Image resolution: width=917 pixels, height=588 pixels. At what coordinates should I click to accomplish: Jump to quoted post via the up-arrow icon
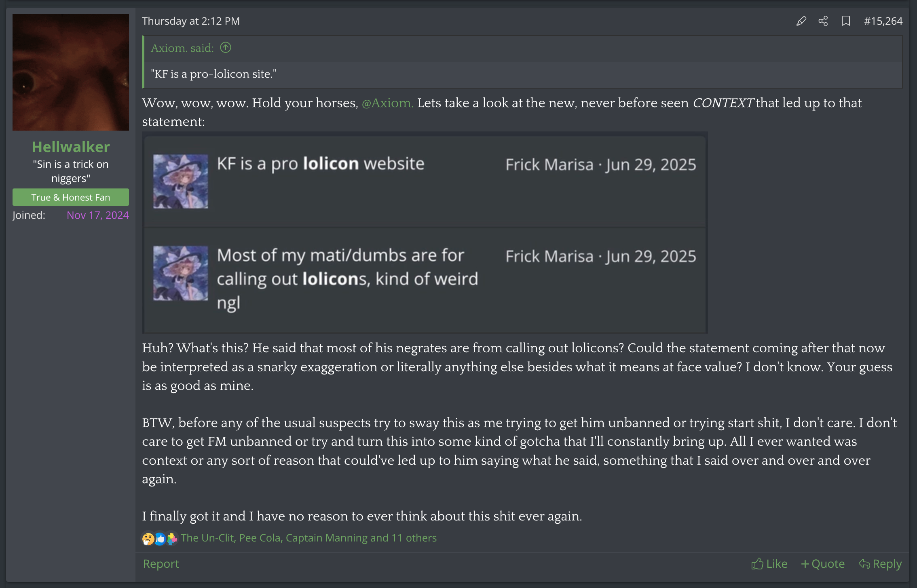226,48
